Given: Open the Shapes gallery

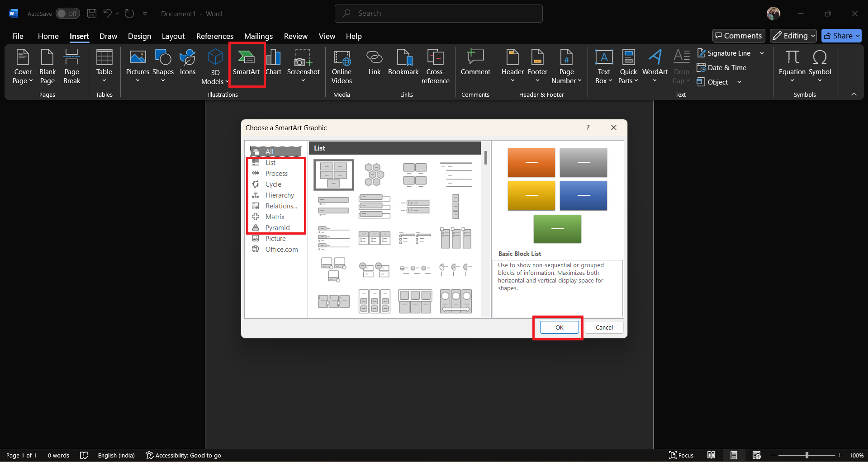Looking at the screenshot, I should (x=163, y=67).
